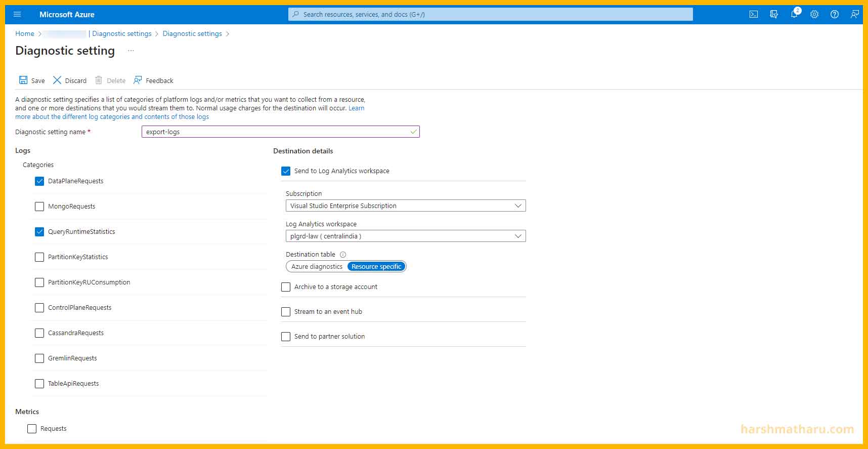Check the GremlinRequests category
Image resolution: width=868 pixels, height=449 pixels.
(x=39, y=358)
